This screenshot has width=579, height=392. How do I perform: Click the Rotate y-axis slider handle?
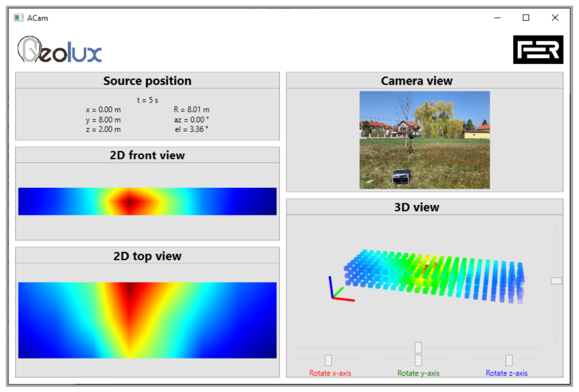point(418,360)
